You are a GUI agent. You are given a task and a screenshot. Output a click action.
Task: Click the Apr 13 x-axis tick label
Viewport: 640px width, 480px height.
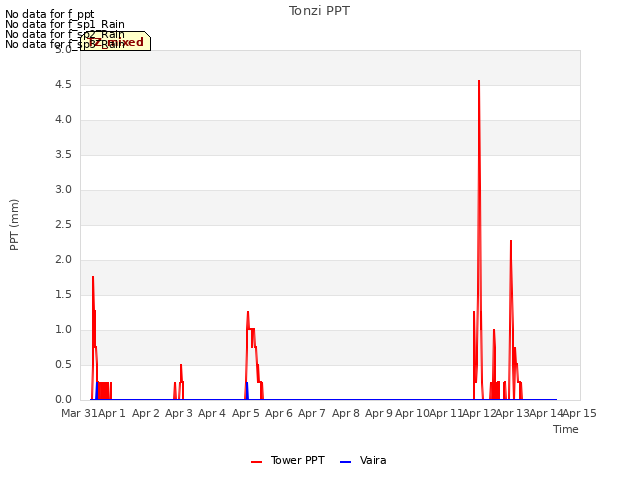tap(512, 413)
